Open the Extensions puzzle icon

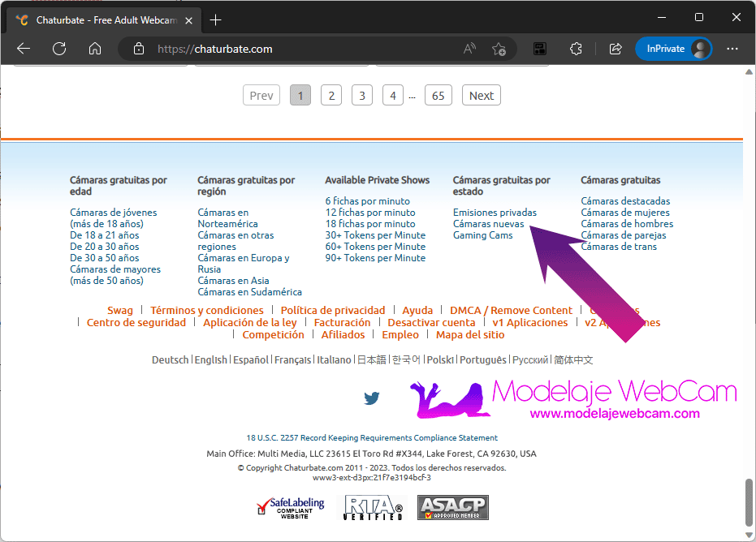[576, 49]
